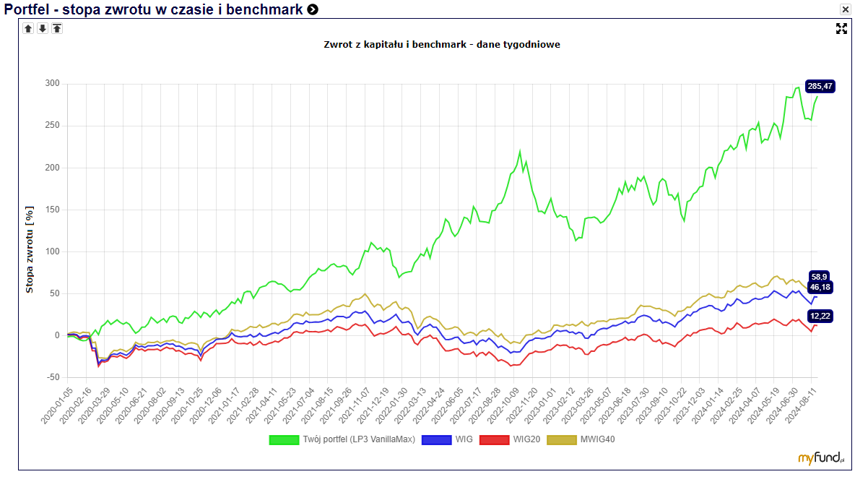This screenshot has width=868, height=482.
Task: Click the 'Portfel - stopa zwrotu' panel heading
Action: [153, 9]
